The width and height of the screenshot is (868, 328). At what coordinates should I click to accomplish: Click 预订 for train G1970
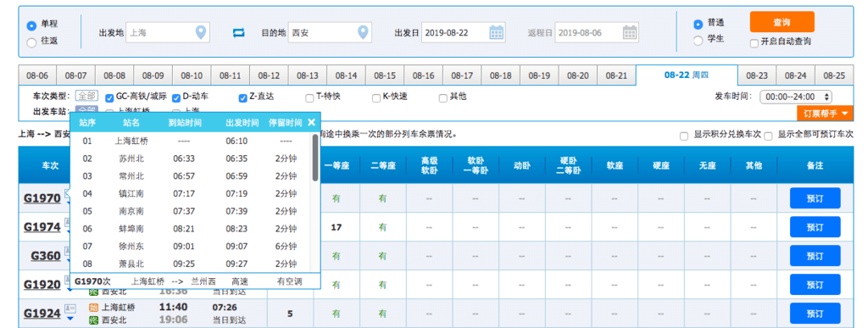click(x=815, y=198)
